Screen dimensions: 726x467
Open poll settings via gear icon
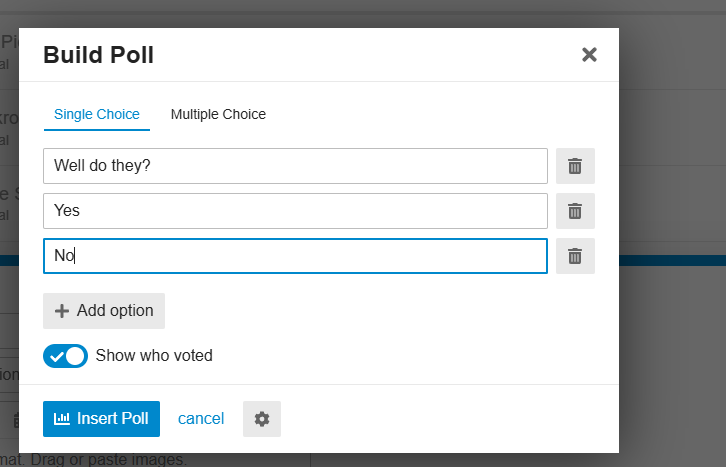pyautogui.click(x=262, y=419)
